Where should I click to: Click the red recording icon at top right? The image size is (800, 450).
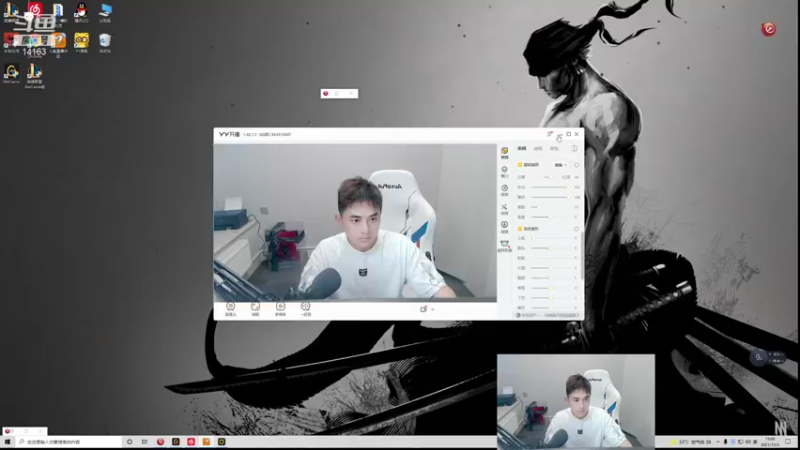[x=768, y=29]
